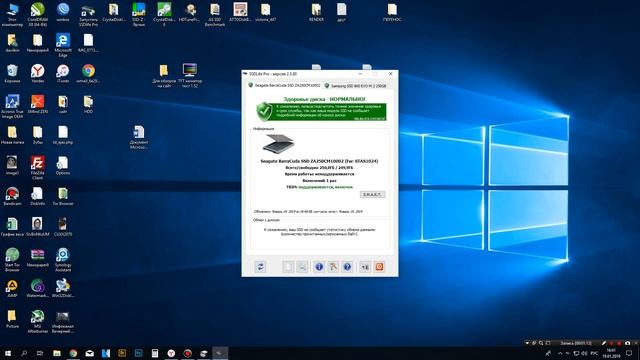The width and height of the screenshot is (640, 360).
Task: Switch to the Samsung SSD 860 EVO tab
Action: coord(356,86)
